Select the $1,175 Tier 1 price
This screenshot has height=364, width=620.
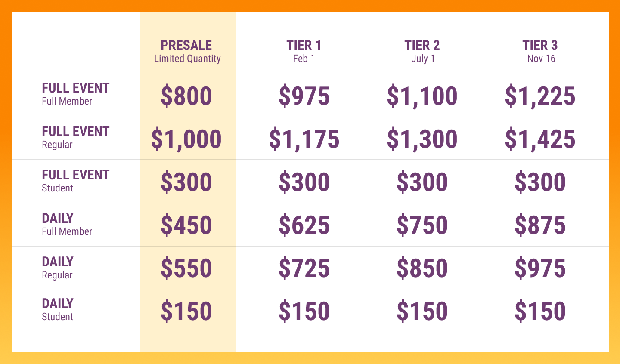[304, 139]
